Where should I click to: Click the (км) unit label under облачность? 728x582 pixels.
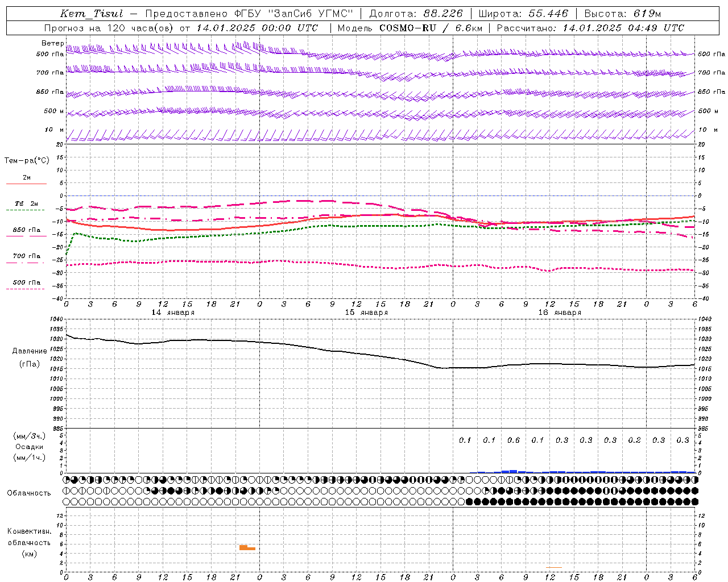pyautogui.click(x=30, y=554)
